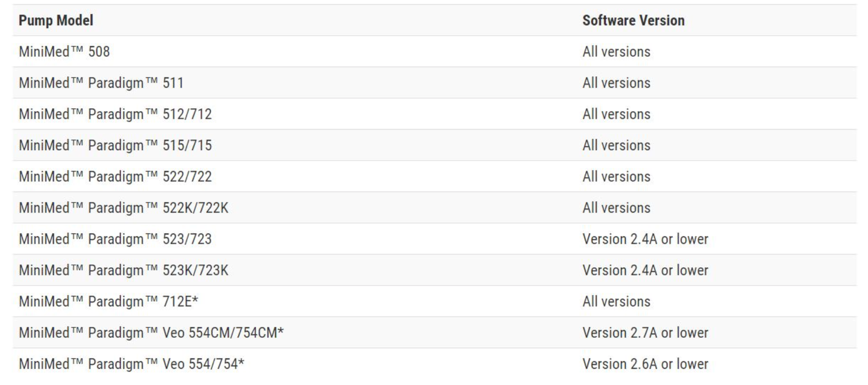Select the MiniMed Paradigm 515/715 entry
Viewport: 868px width, 385px height.
coord(115,145)
